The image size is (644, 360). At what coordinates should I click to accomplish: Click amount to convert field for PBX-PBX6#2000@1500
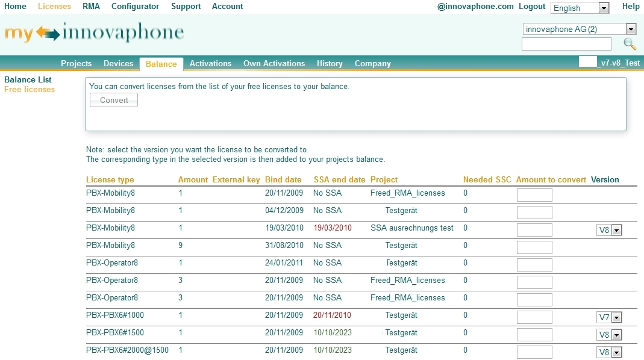(534, 352)
